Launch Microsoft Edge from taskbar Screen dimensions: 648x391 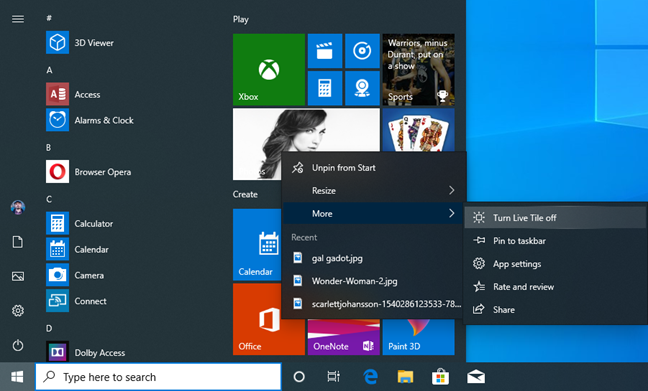pyautogui.click(x=370, y=377)
